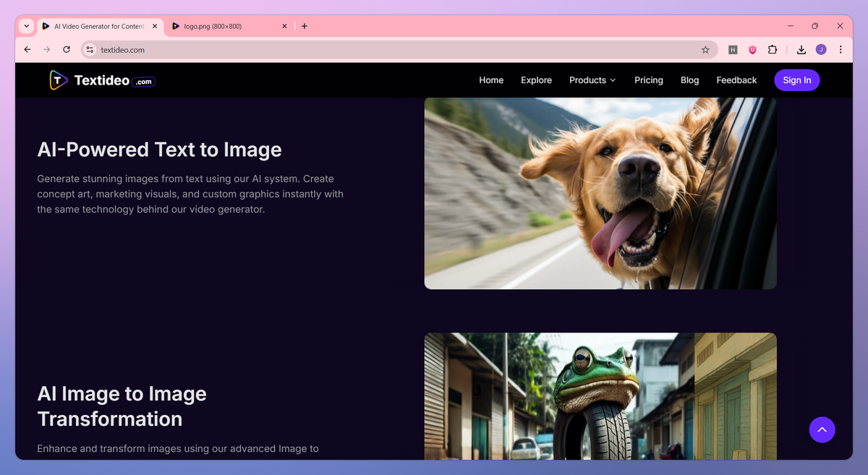Click the AI-Powered Text to Image heading

point(159,150)
